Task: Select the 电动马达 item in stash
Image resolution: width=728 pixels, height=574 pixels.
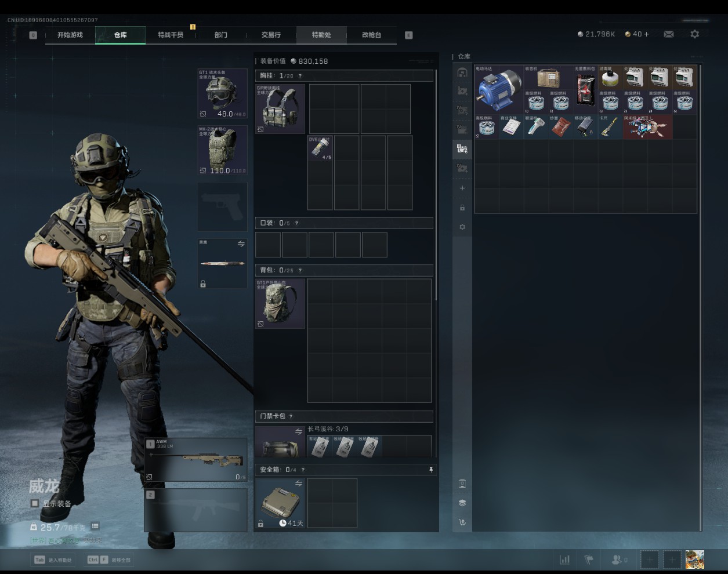Action: click(499, 89)
